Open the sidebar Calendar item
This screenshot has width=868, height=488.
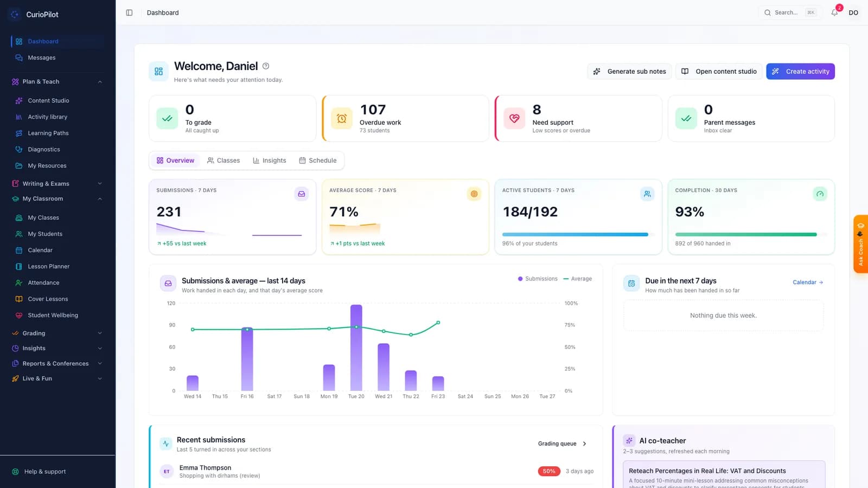pyautogui.click(x=58, y=250)
